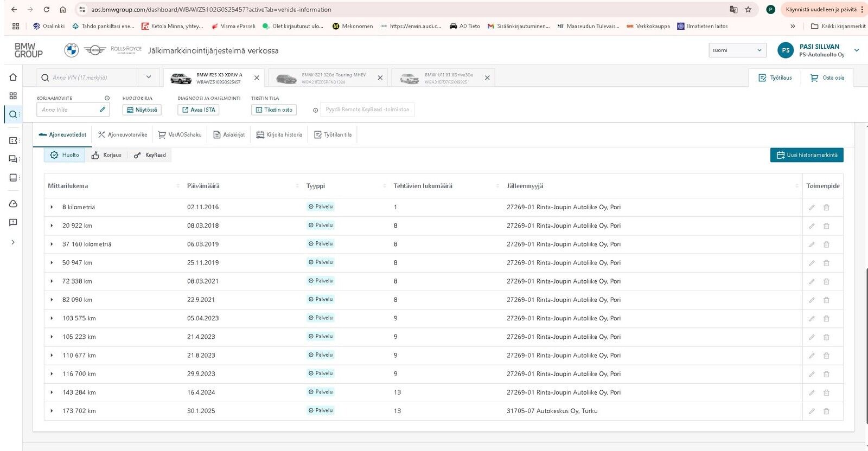Open the dashboard grid icon in sidebar
The height and width of the screenshot is (451, 868).
(x=13, y=96)
